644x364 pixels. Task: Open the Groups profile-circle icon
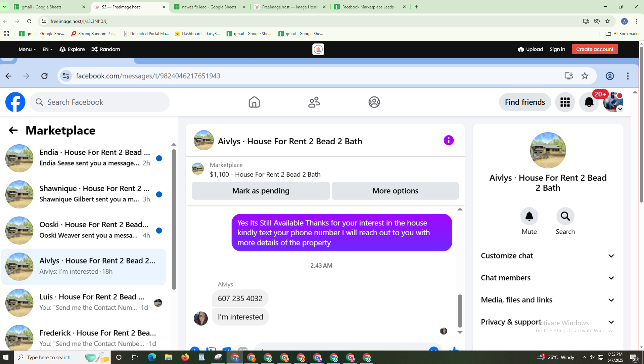374,102
